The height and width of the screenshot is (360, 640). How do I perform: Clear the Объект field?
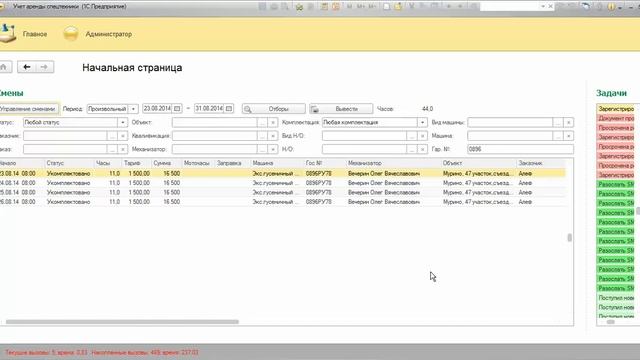273,122
